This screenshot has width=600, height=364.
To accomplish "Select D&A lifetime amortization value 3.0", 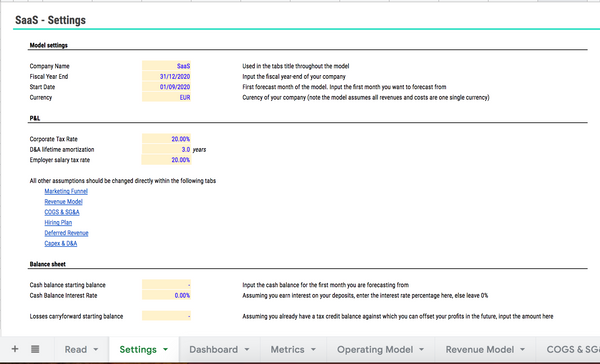I will (166, 149).
